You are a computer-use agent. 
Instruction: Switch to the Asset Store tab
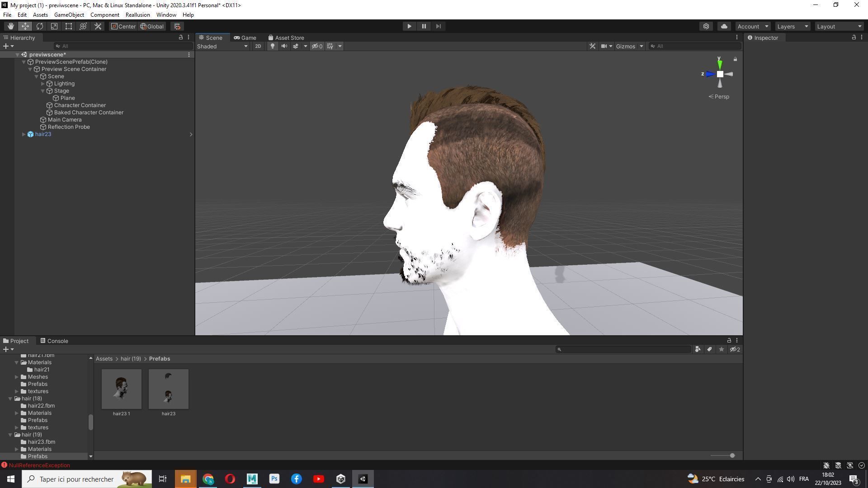pos(286,38)
